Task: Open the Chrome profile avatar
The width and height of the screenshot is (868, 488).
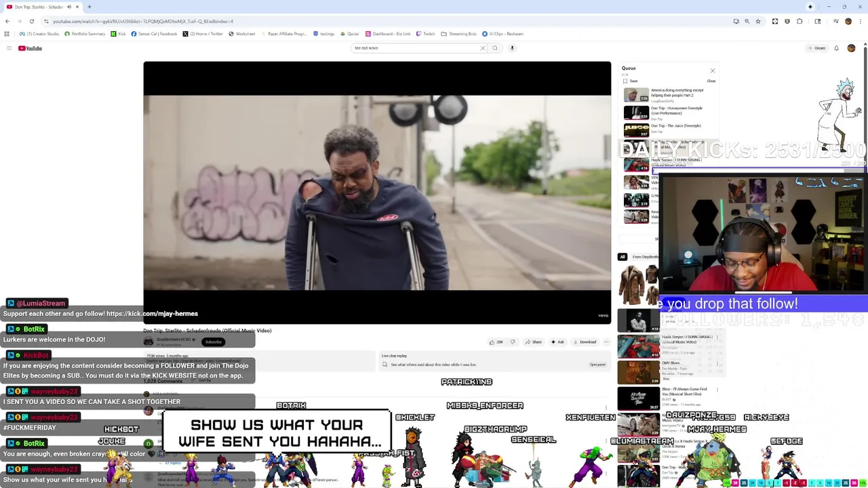Action: click(848, 21)
